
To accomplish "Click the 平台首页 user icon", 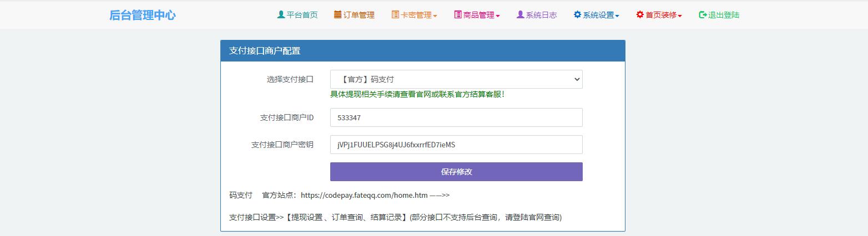I will click(281, 15).
